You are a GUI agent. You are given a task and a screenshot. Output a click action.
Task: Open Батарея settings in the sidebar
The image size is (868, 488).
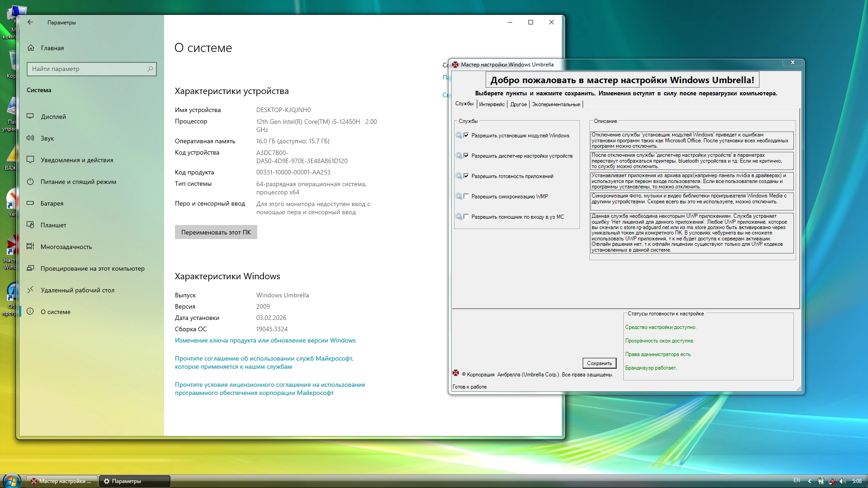(x=52, y=203)
